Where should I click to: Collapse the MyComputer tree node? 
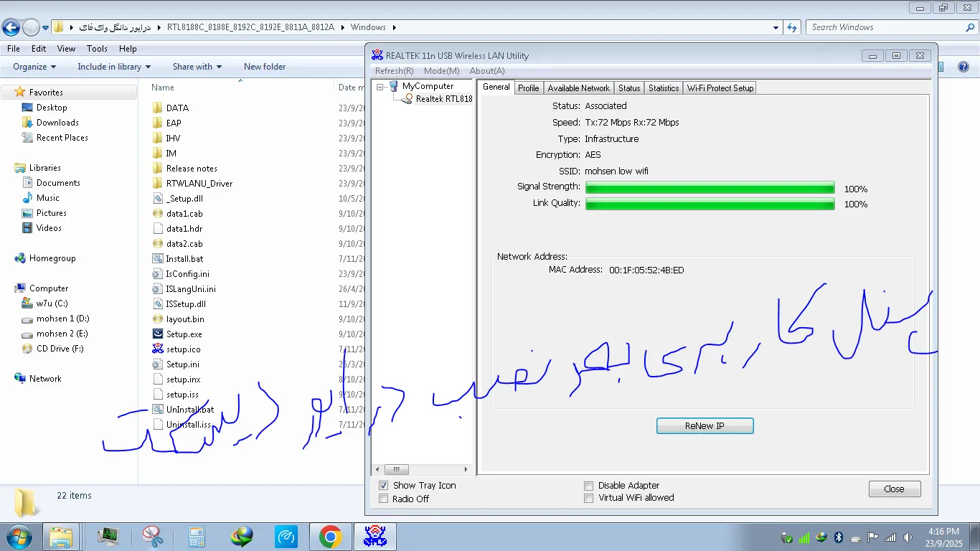point(380,87)
